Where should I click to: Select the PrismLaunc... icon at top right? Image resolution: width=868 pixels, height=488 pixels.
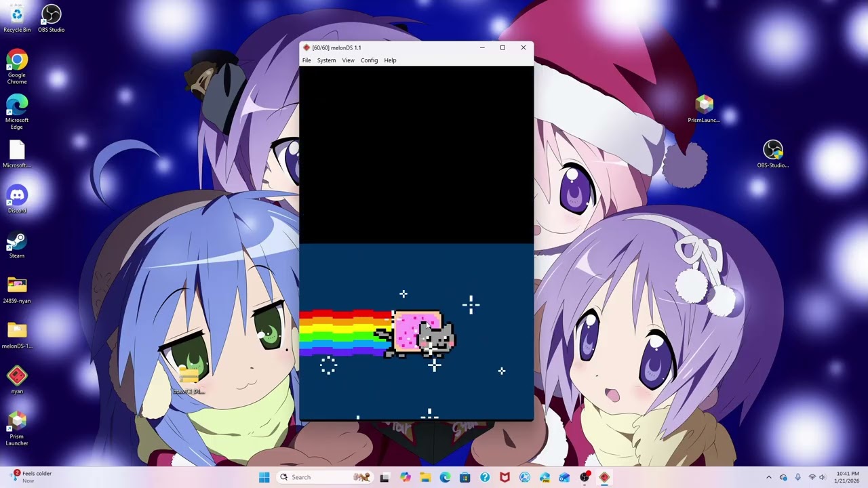704,109
